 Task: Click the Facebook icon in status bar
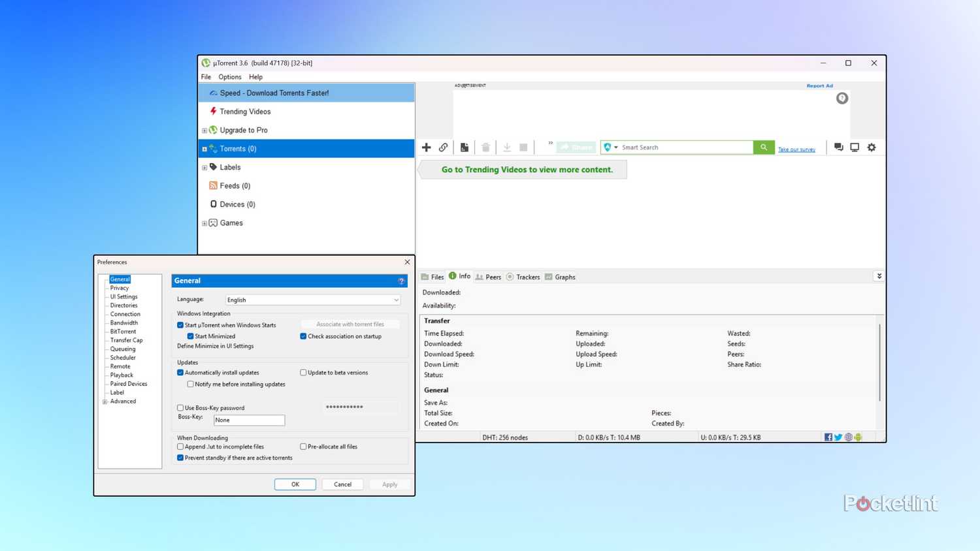(x=828, y=437)
